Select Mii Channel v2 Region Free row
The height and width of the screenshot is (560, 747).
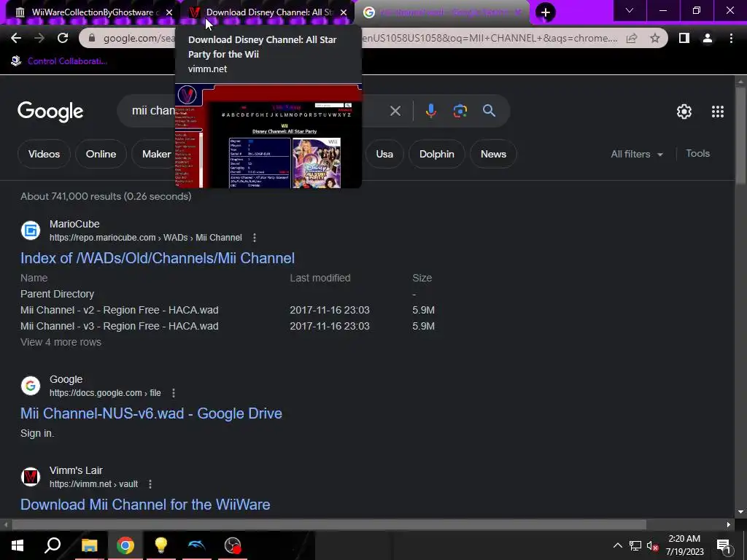pos(228,310)
